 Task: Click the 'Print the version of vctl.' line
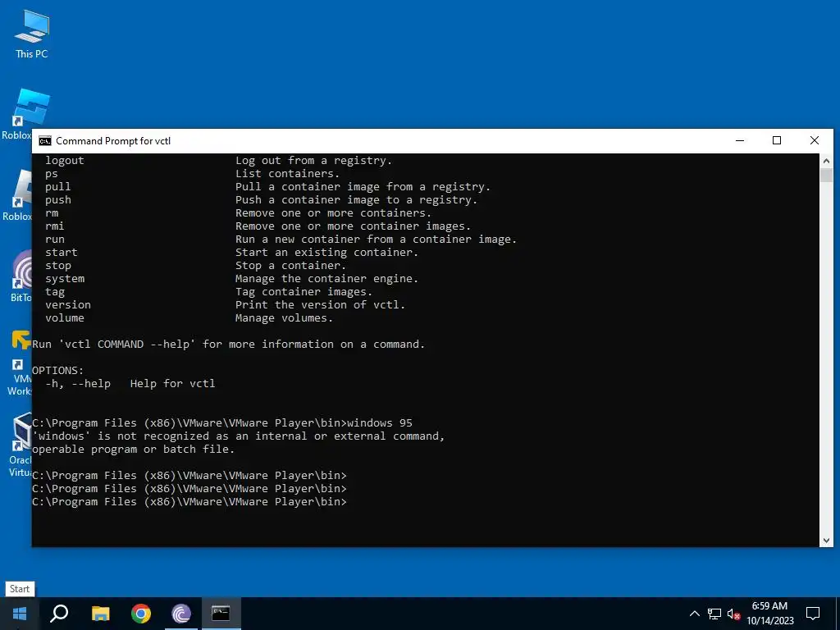click(x=321, y=305)
